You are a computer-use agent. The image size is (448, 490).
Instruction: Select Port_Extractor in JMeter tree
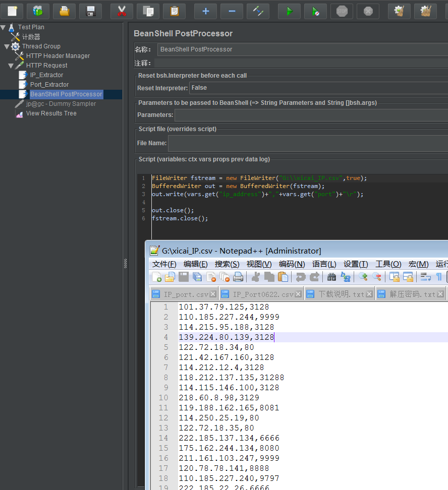[49, 85]
